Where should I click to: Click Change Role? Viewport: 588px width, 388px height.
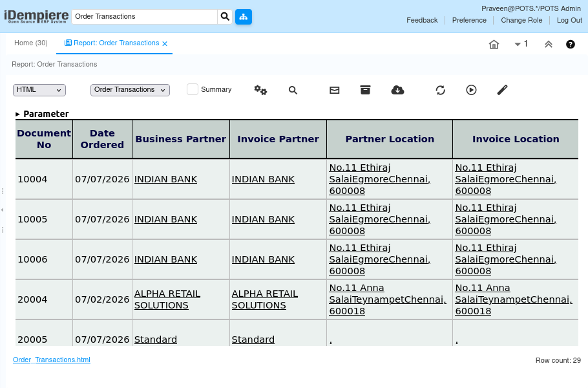[521, 20]
